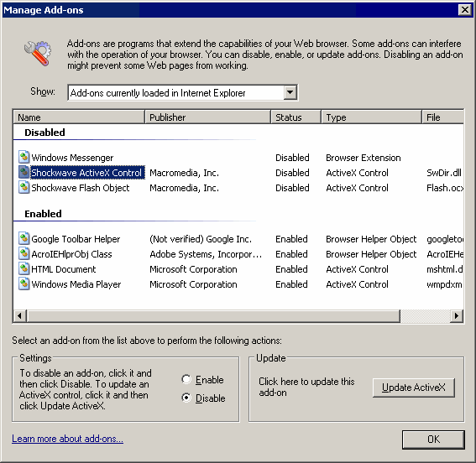The image size is (476, 463).
Task: Select the Shockwave ActiveX Control entry
Action: click(86, 173)
